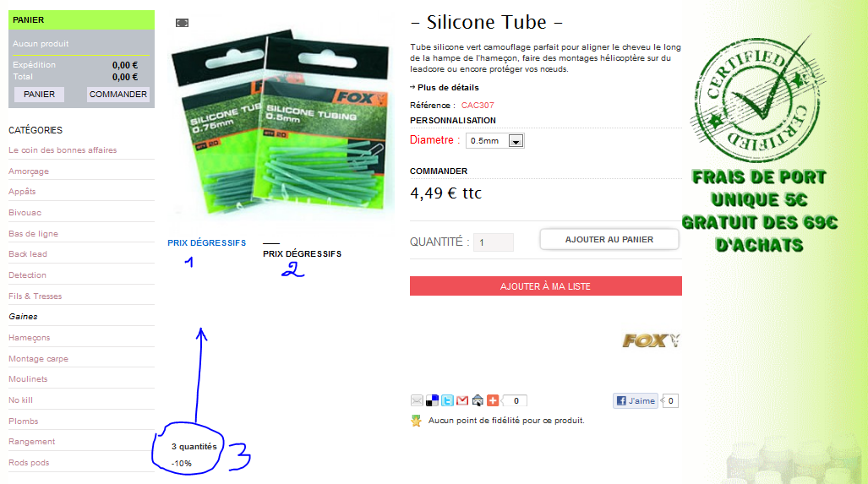868x484 pixels.
Task: Expand Plus de détails link
Action: pyautogui.click(x=445, y=87)
